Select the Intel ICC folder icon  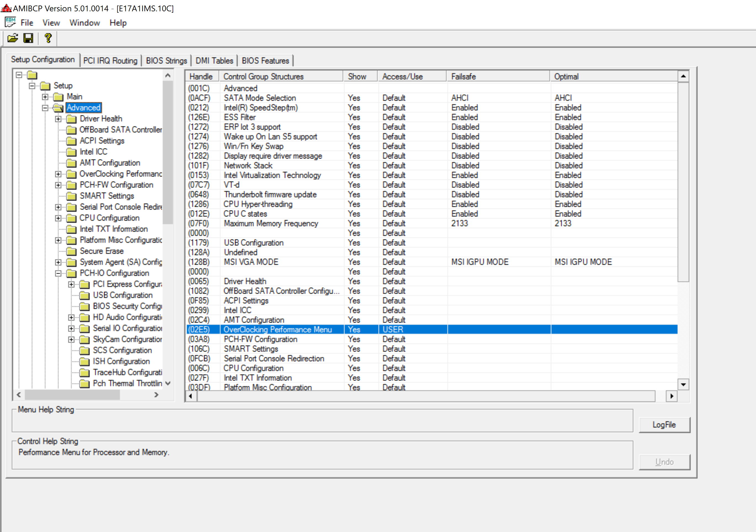click(71, 152)
